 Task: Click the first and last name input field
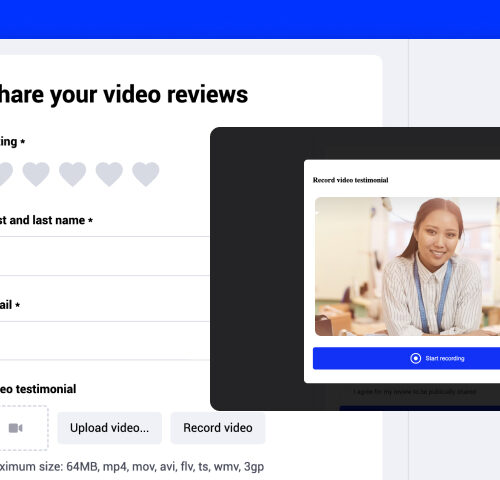104,256
